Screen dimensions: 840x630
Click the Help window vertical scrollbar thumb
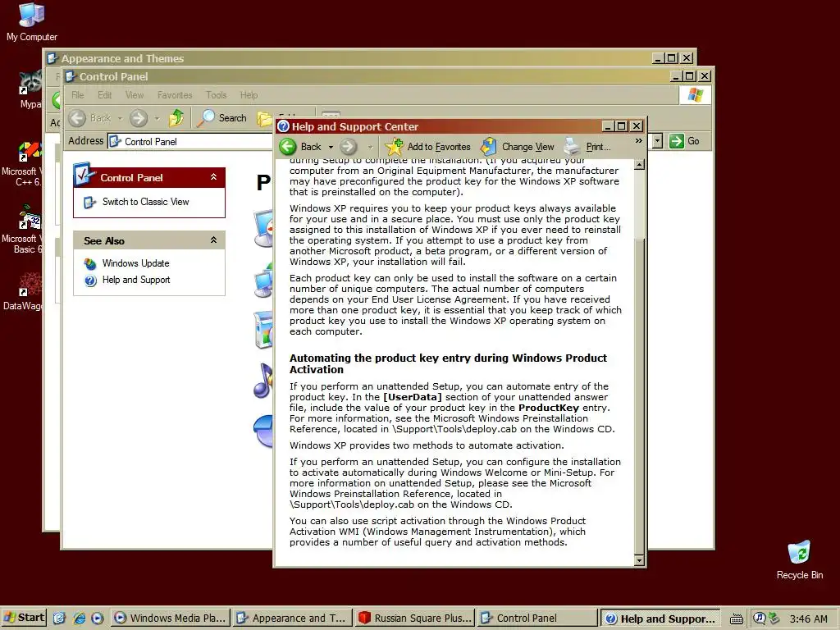[639, 396]
